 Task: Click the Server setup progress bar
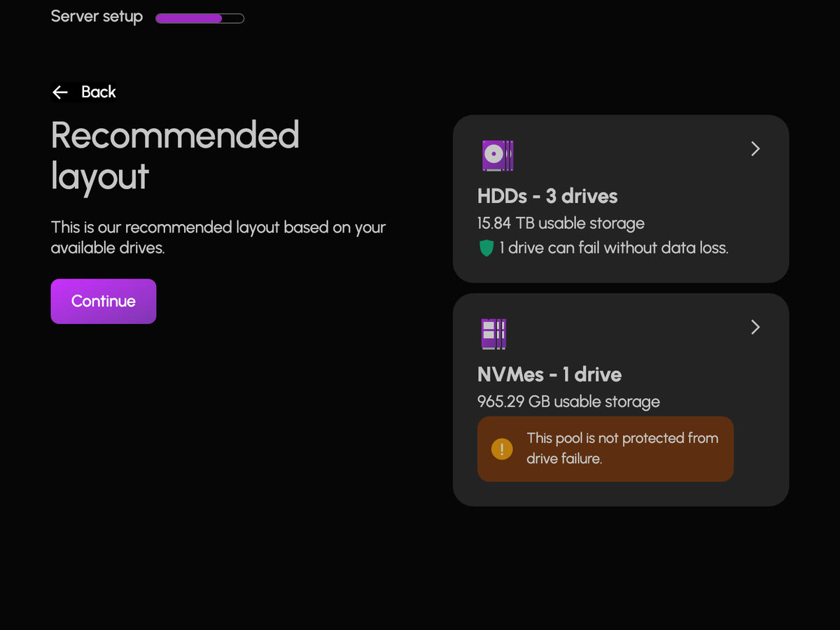tap(199, 18)
